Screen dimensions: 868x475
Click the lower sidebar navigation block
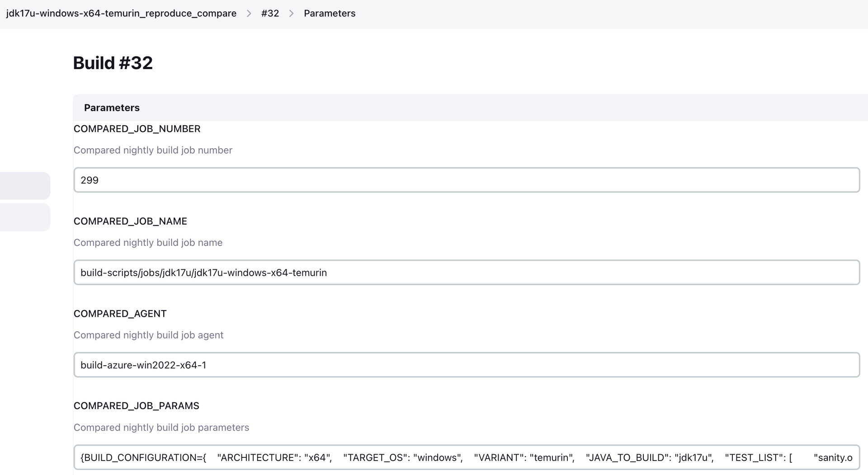click(23, 217)
